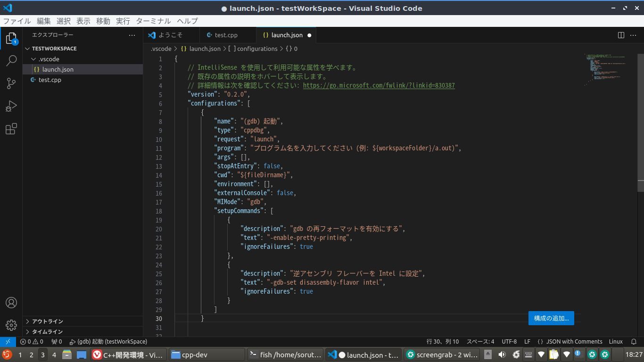Expand the アウトライン section
The height and width of the screenshot is (362, 644).
83,321
